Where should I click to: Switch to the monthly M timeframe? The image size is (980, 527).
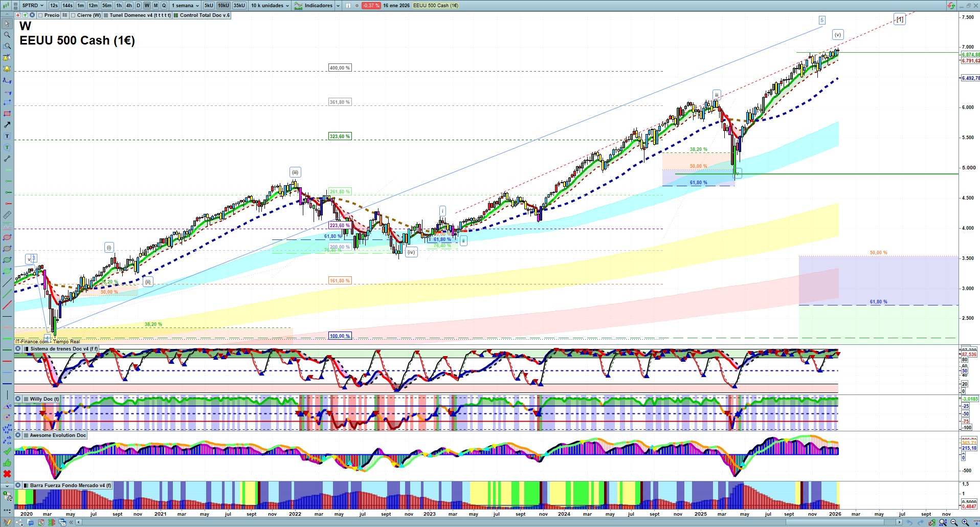point(156,6)
